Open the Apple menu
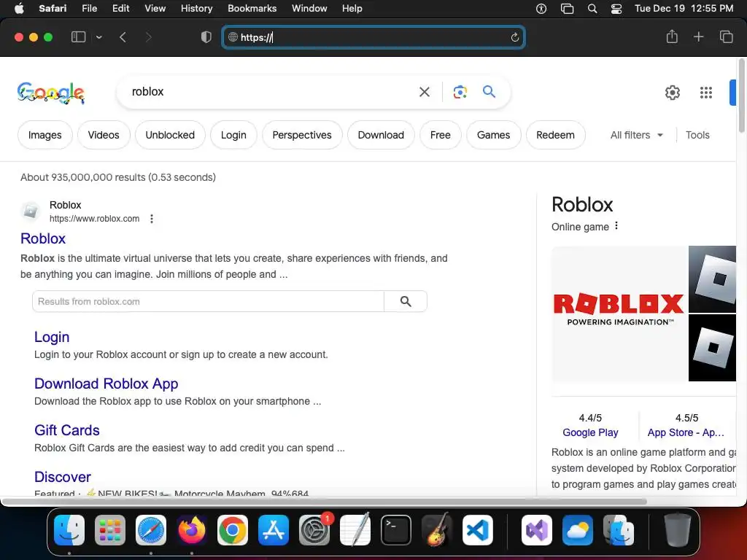 click(x=20, y=8)
